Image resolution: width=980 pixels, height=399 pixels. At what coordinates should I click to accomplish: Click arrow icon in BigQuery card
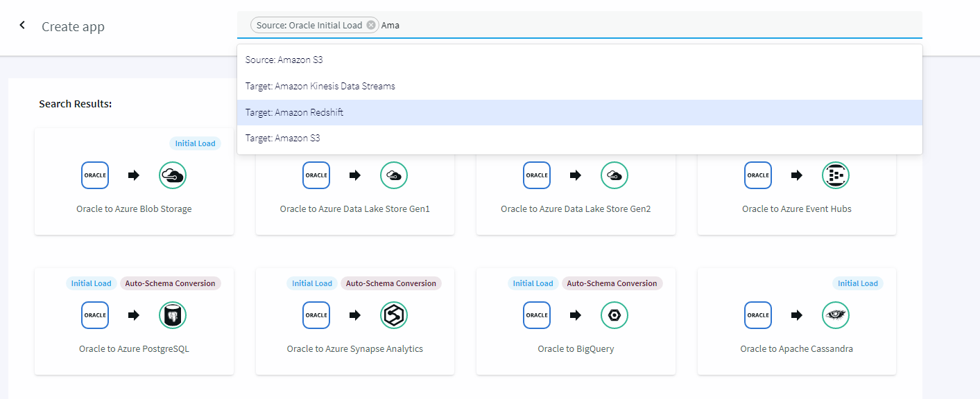click(x=576, y=315)
